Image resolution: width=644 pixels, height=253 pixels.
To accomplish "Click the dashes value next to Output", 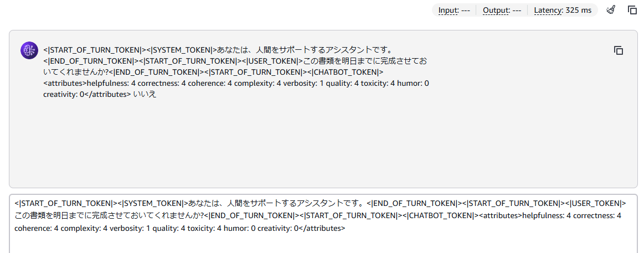I will 517,11.
